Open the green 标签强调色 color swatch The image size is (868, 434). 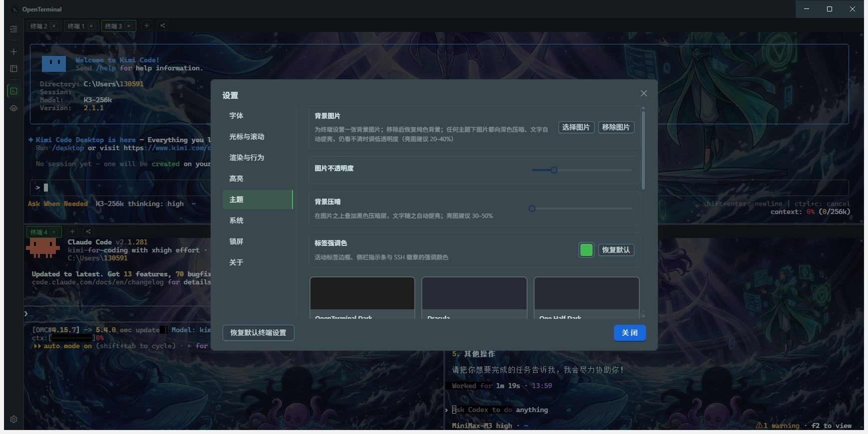click(x=586, y=250)
